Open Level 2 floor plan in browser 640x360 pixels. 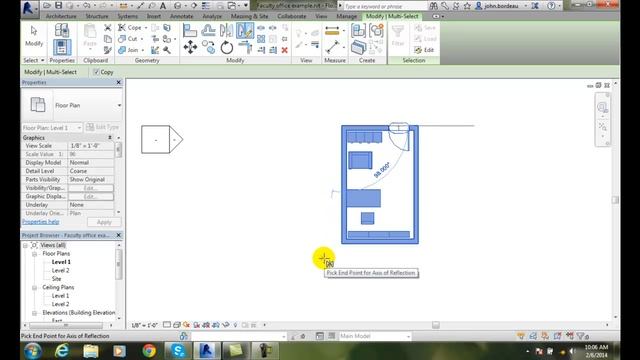pyautogui.click(x=60, y=271)
